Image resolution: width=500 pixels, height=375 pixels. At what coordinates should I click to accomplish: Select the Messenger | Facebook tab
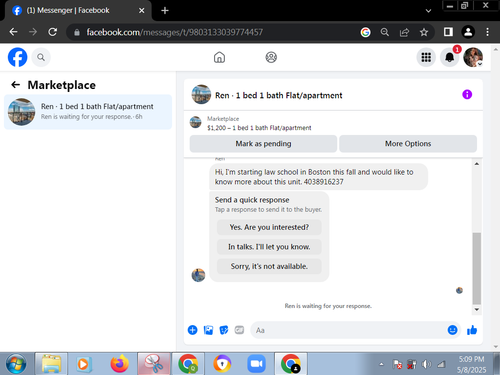point(79,11)
